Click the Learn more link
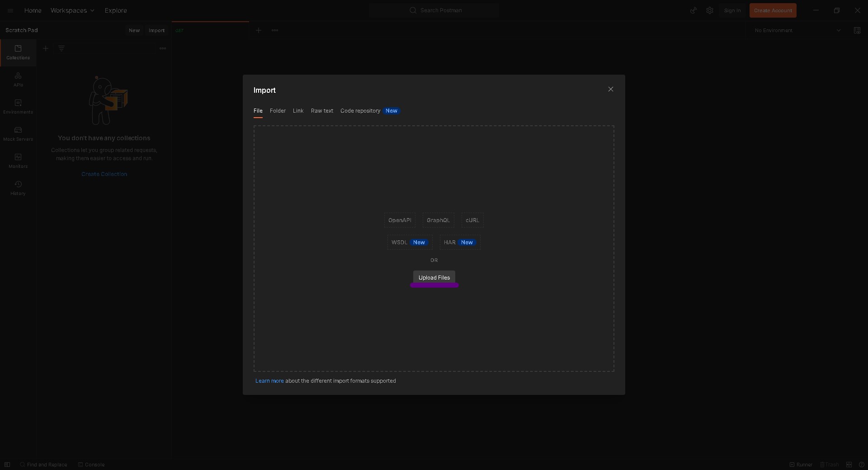The height and width of the screenshot is (470, 868). tap(269, 381)
